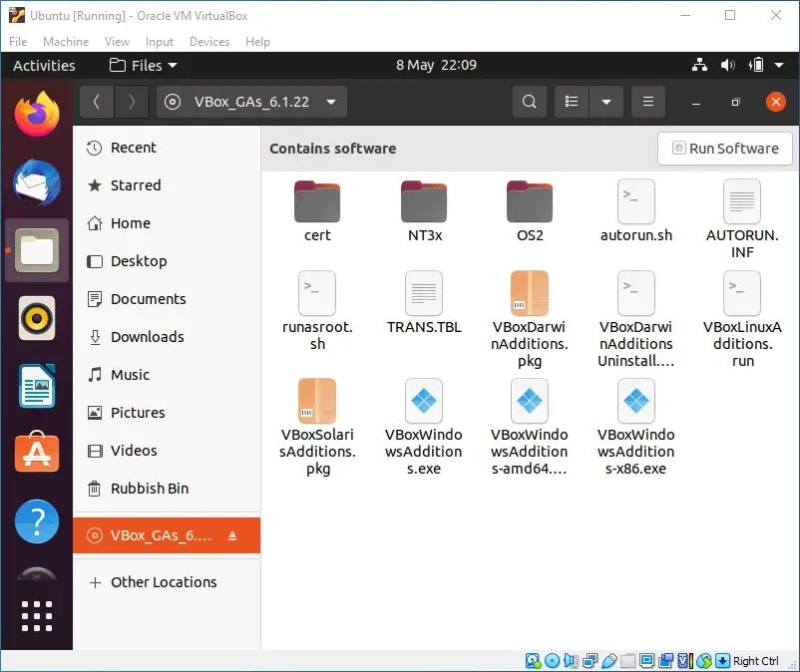Open the volume indicator in top bar
800x672 pixels.
click(727, 65)
